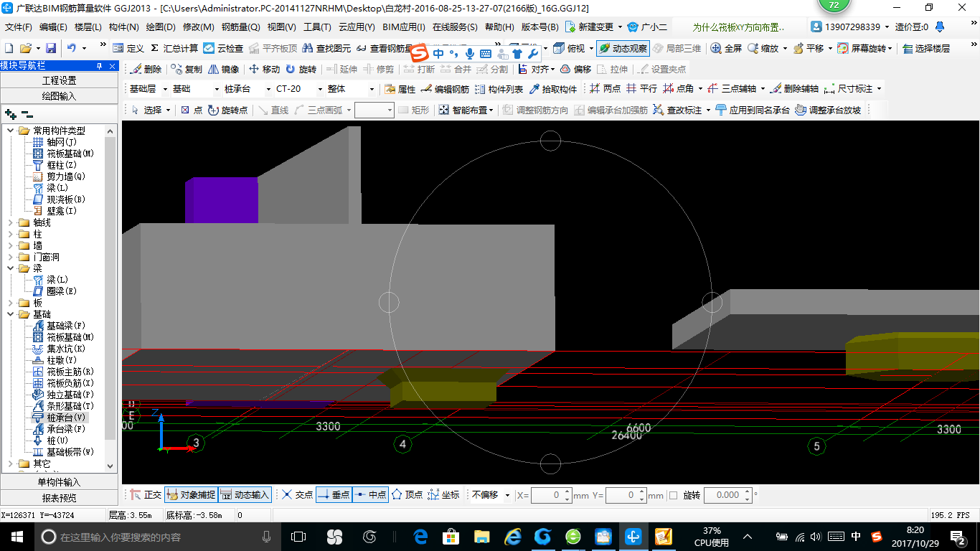This screenshot has height=551, width=980.
Task: Expand the 轴线 tree node
Action: point(11,222)
